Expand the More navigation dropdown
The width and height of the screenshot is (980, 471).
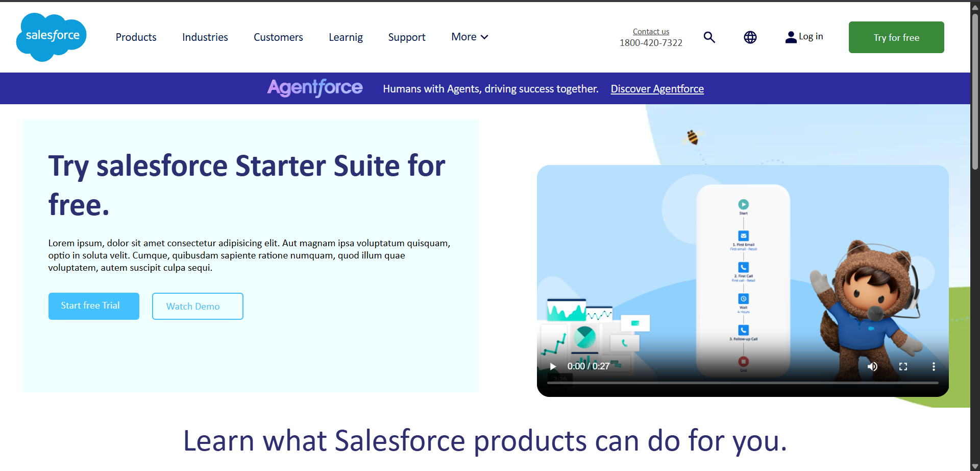coord(470,37)
